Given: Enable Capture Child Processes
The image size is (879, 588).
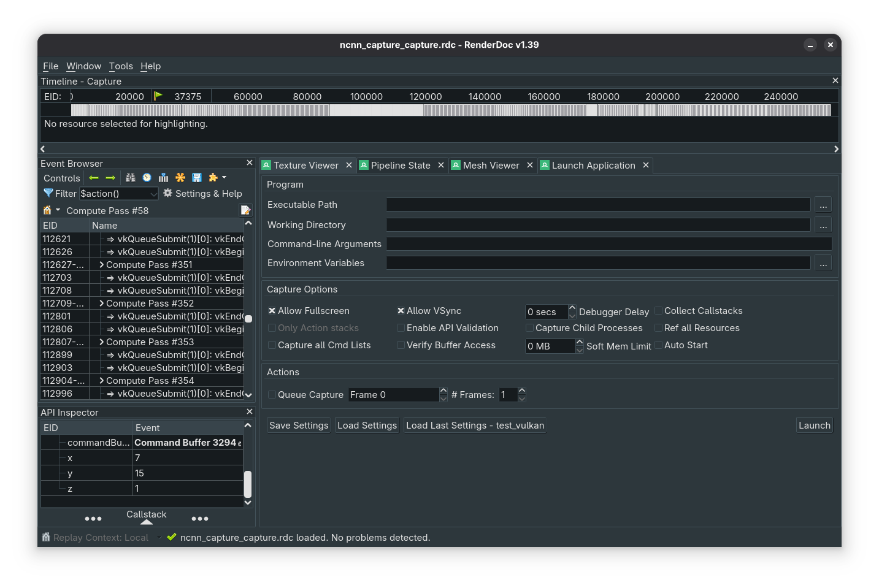Looking at the screenshot, I should coord(530,328).
